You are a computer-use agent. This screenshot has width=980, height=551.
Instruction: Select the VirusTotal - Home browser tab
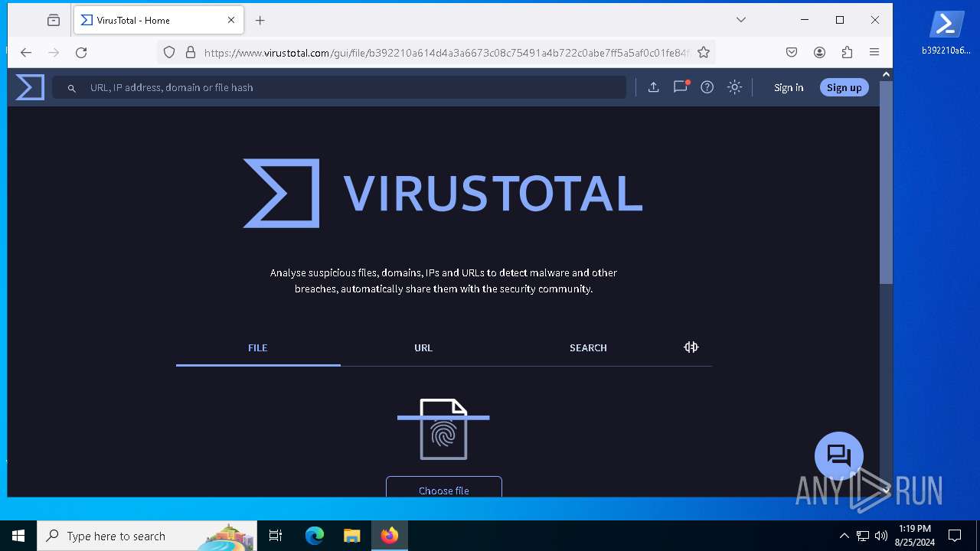tap(159, 20)
